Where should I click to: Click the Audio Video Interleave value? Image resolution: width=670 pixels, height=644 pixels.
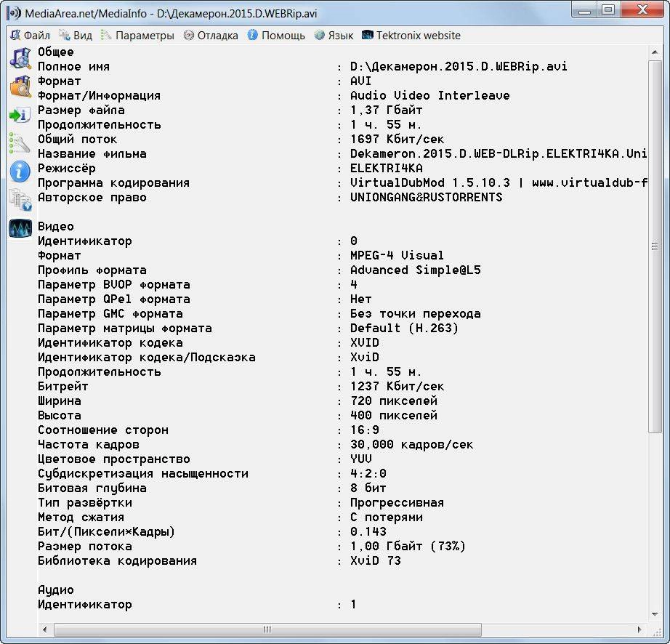pos(430,96)
